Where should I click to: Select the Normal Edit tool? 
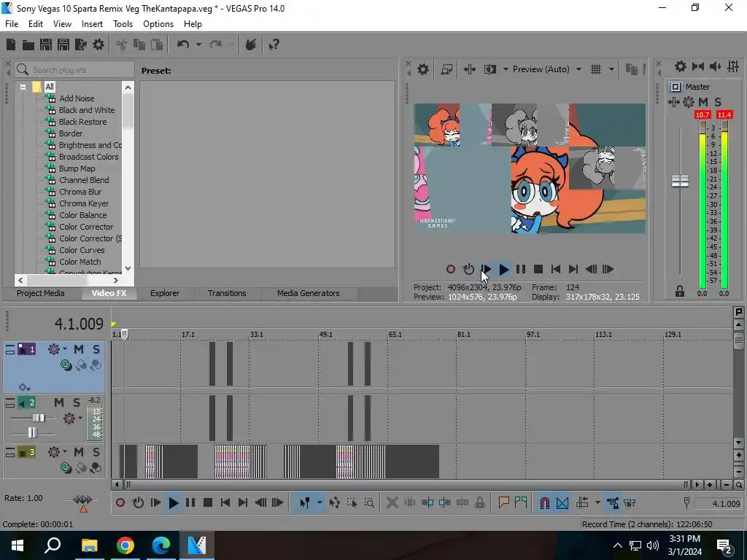point(305,503)
